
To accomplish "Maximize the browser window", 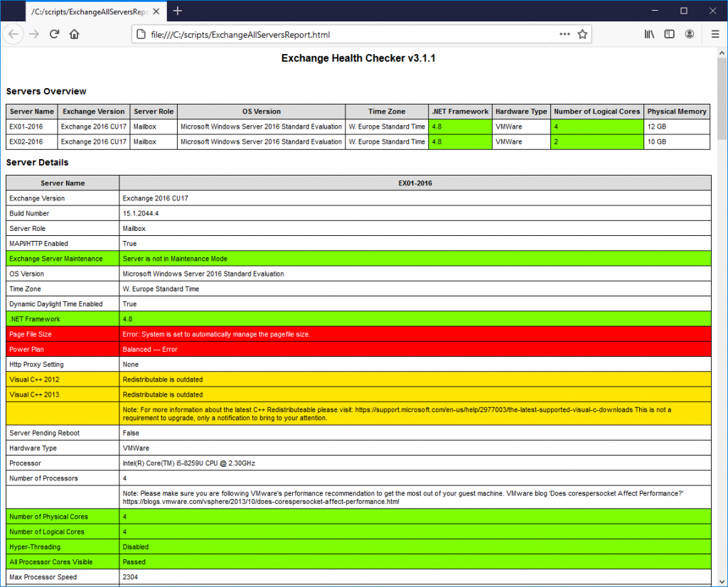I will click(x=683, y=11).
